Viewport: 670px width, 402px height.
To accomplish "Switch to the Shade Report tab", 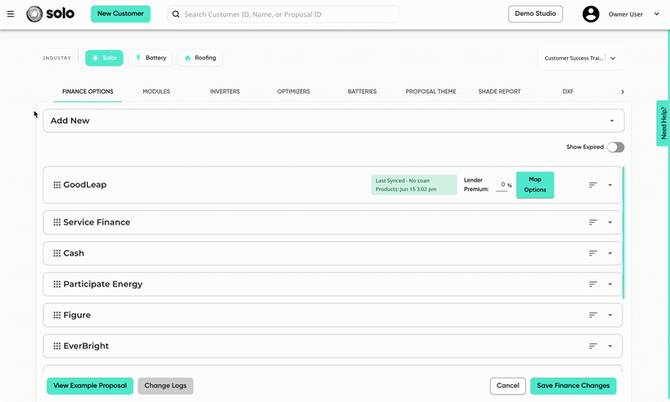I will 500,91.
